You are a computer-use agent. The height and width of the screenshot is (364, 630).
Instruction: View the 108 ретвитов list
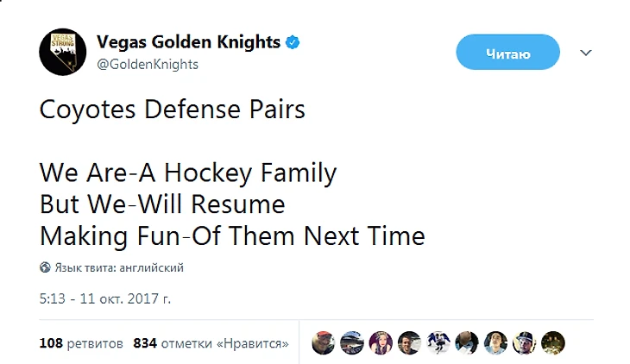(81, 342)
